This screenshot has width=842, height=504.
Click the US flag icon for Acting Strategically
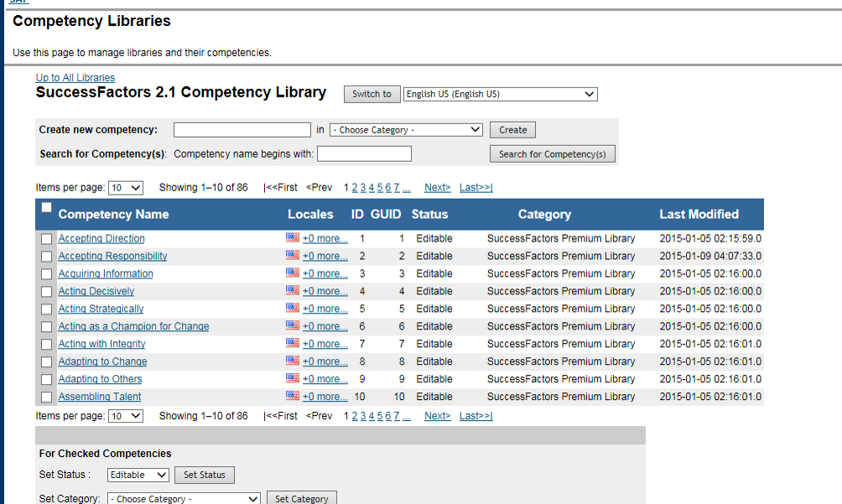click(292, 308)
